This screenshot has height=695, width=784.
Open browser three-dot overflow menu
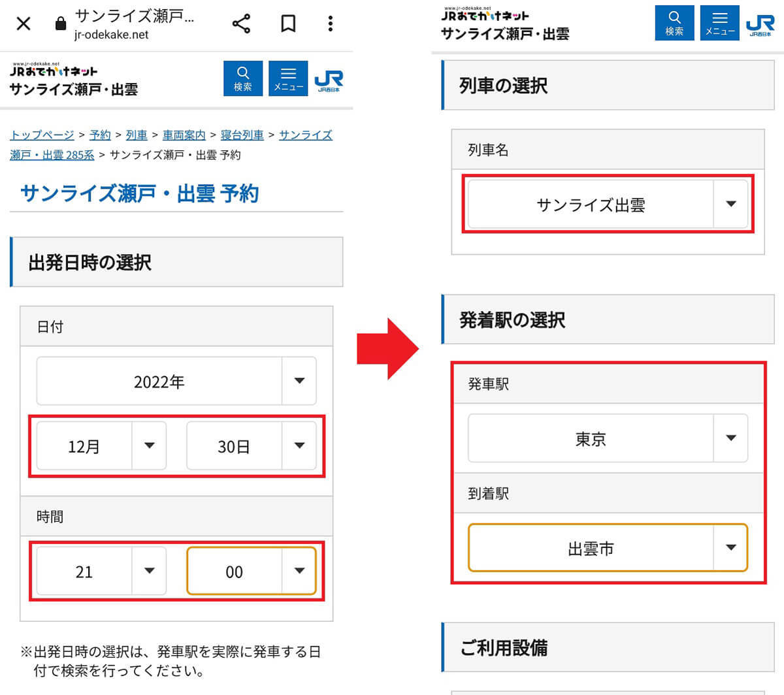coord(331,24)
